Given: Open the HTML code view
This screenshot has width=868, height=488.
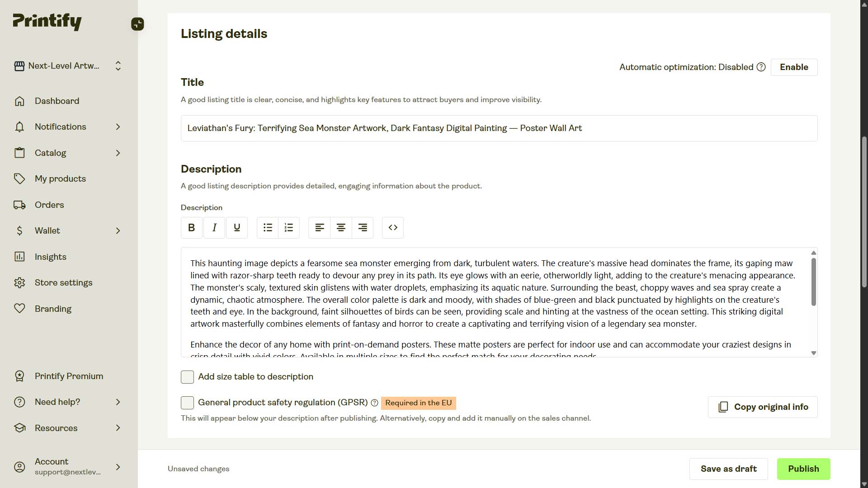Looking at the screenshot, I should (392, 228).
